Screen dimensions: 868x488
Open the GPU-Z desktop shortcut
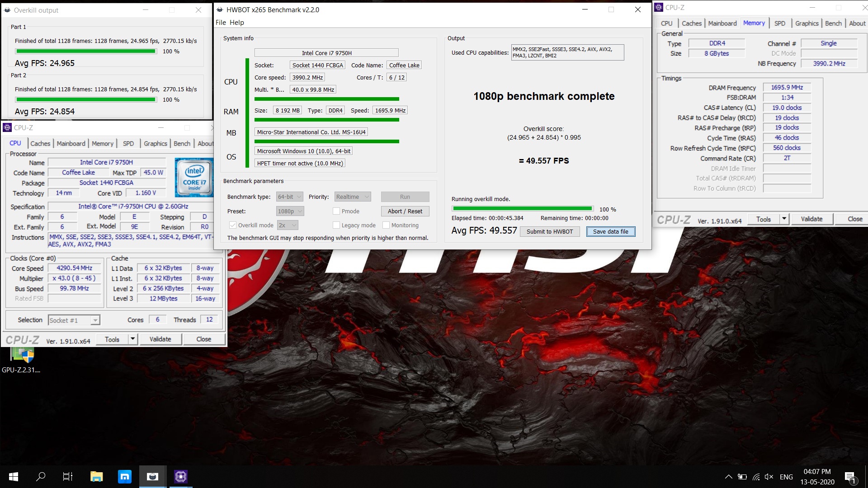pyautogui.click(x=21, y=360)
